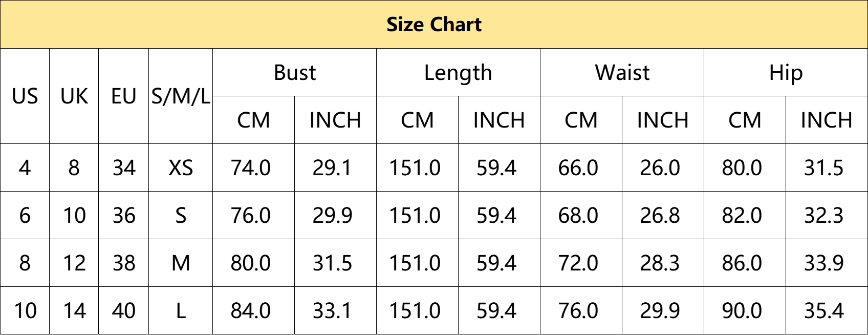Viewport: 868px width, 335px height.
Task: Select EU size 40 cell
Action: point(124,311)
